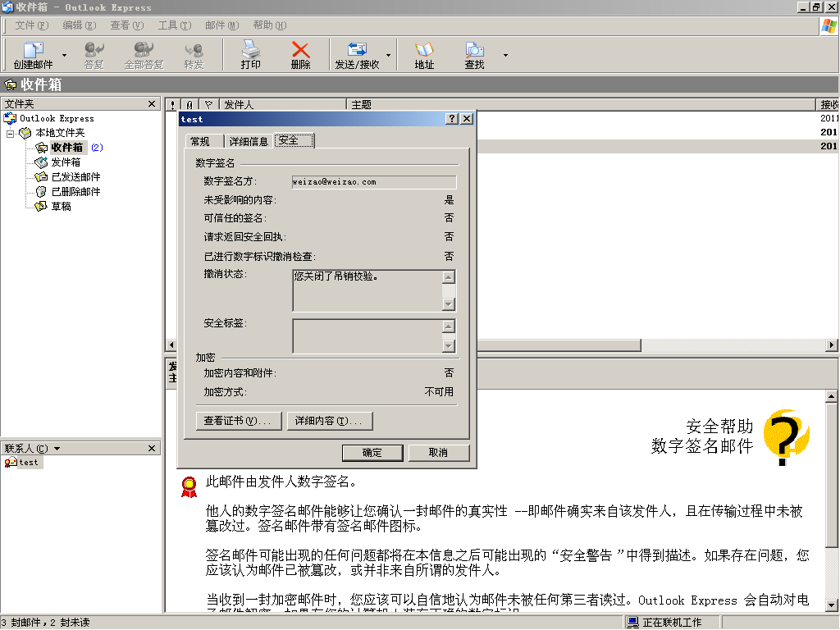
Task: Click the Windows flag logo at top right
Action: coord(829,25)
